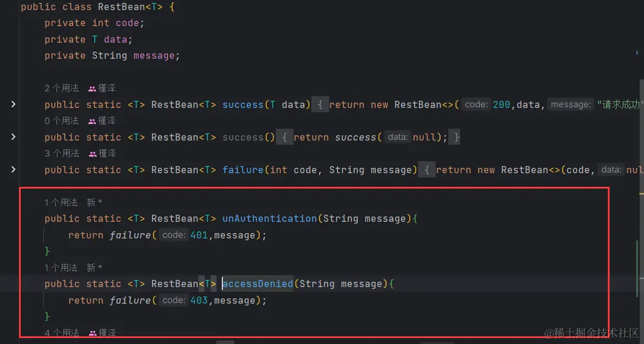The height and width of the screenshot is (344, 644).
Task: Open the "2 个用法" usages hint
Action: coord(62,88)
